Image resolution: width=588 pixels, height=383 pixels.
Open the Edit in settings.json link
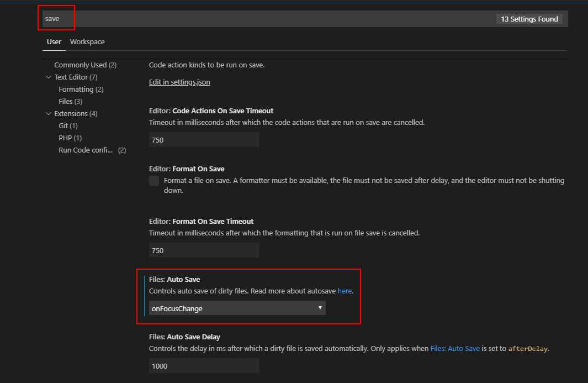tap(179, 82)
